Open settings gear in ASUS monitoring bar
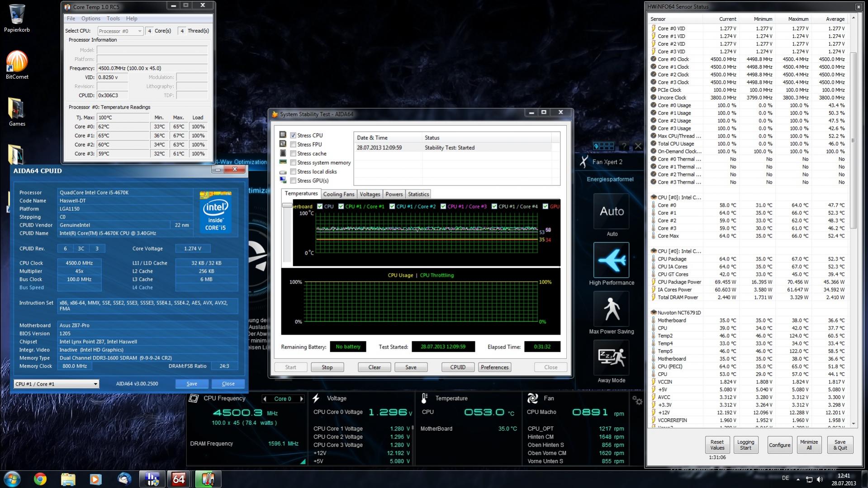 pos(637,400)
